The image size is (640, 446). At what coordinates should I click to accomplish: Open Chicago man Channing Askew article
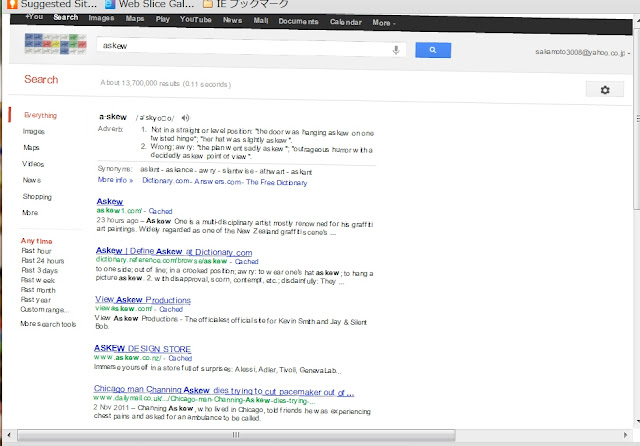224,391
